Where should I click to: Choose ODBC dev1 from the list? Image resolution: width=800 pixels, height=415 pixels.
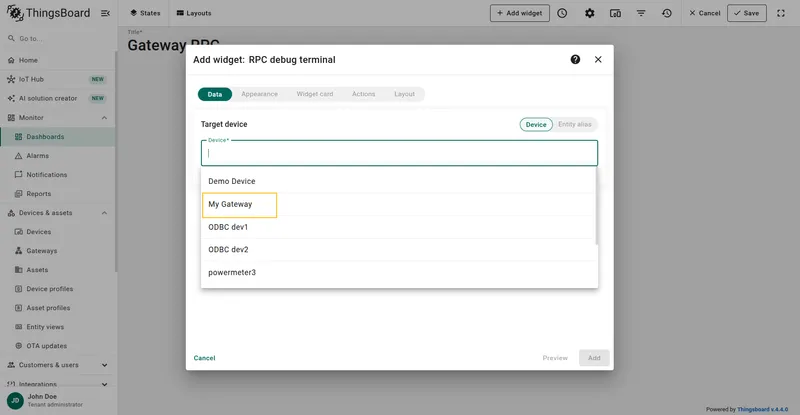[399, 227]
